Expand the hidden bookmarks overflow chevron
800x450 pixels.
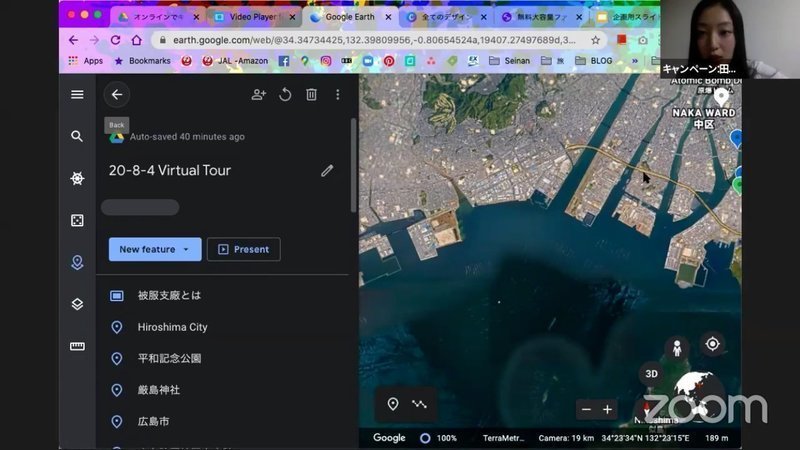(x=636, y=60)
